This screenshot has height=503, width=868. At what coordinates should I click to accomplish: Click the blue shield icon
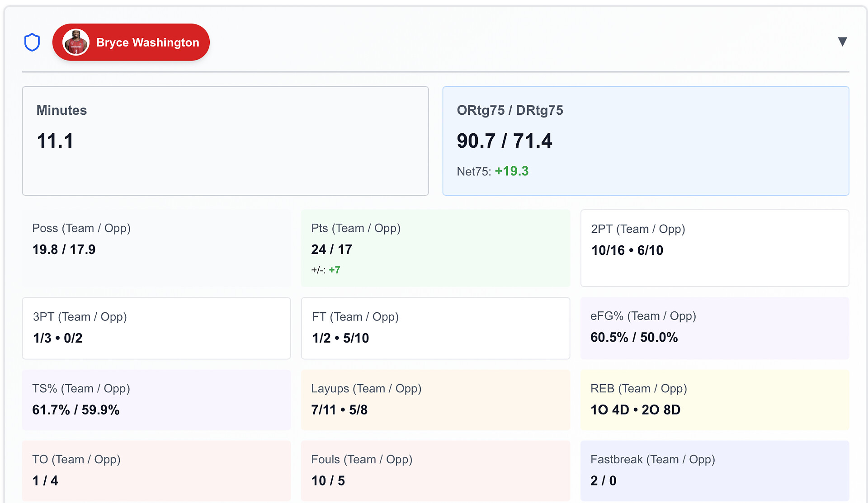tap(32, 42)
